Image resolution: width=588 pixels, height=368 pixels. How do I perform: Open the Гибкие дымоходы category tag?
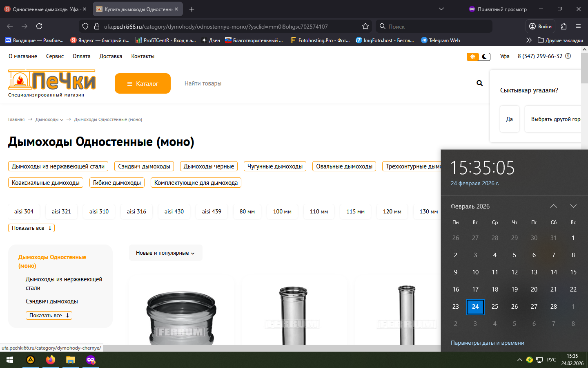[117, 183]
